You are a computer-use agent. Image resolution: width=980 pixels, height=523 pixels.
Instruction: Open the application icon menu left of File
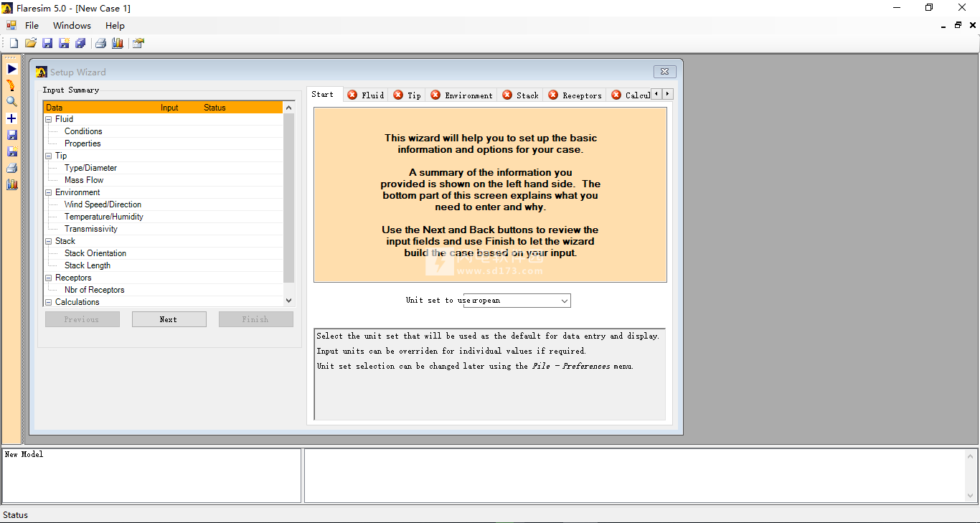click(x=11, y=25)
